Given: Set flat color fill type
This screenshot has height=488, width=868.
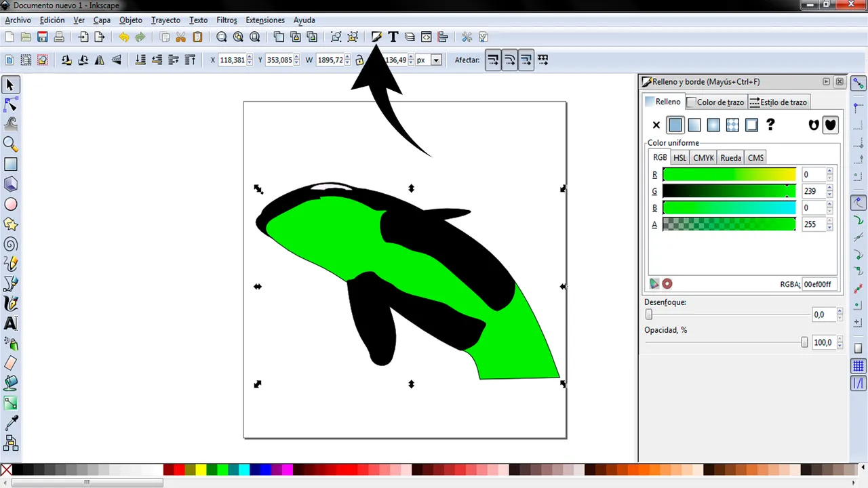Looking at the screenshot, I should (x=675, y=125).
